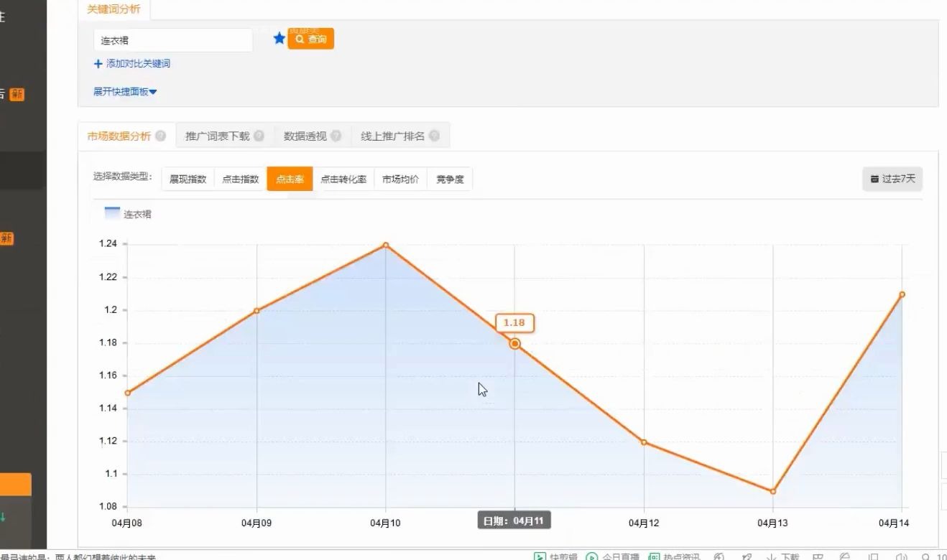The height and width of the screenshot is (560, 947).
Task: Select the 点击转化率 data type
Action: pos(343,179)
